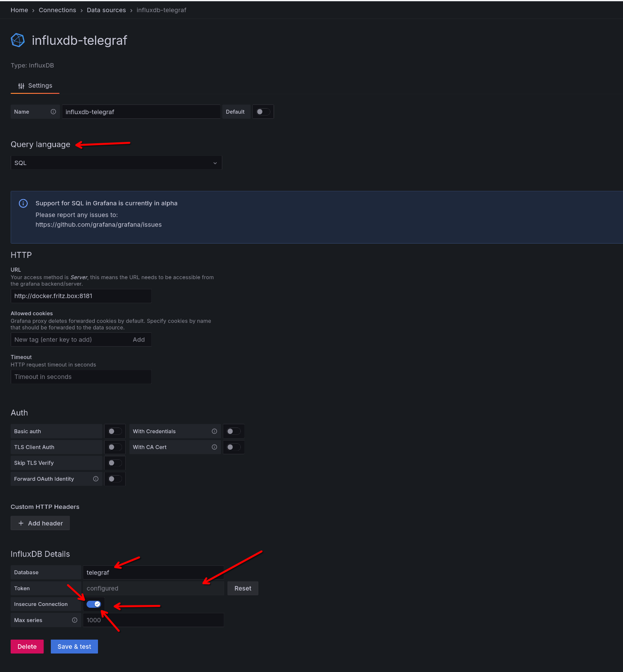Viewport: 623px width, 672px height.
Task: Click the Max series info icon
Action: pyautogui.click(x=74, y=620)
